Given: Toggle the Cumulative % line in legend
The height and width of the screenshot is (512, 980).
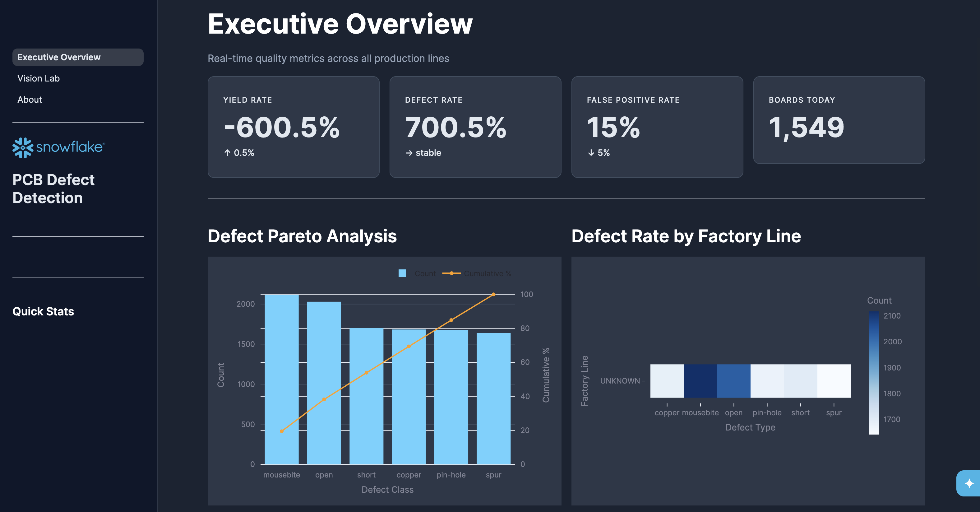Looking at the screenshot, I should (477, 273).
